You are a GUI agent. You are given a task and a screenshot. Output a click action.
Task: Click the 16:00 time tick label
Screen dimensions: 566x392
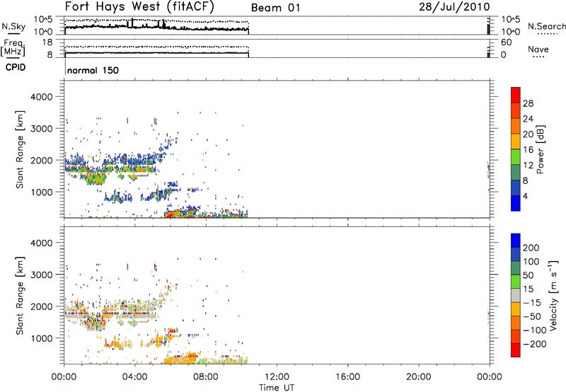point(347,377)
